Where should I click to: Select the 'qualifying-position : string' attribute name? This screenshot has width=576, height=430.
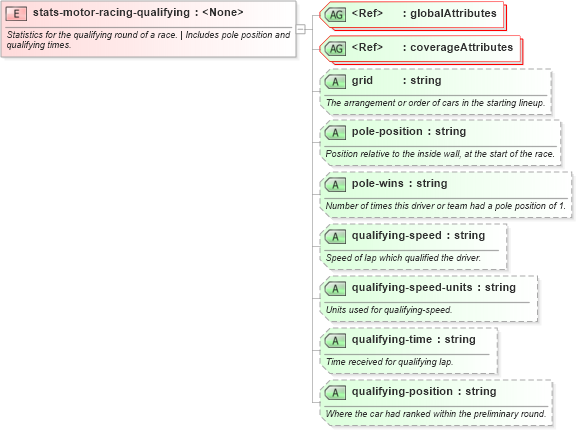pyautogui.click(x=424, y=392)
